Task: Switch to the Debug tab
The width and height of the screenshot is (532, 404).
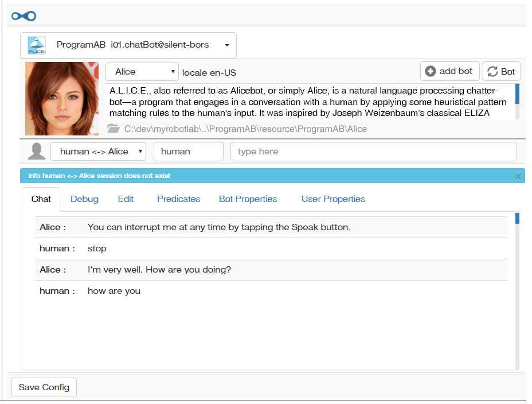Action: (x=84, y=199)
